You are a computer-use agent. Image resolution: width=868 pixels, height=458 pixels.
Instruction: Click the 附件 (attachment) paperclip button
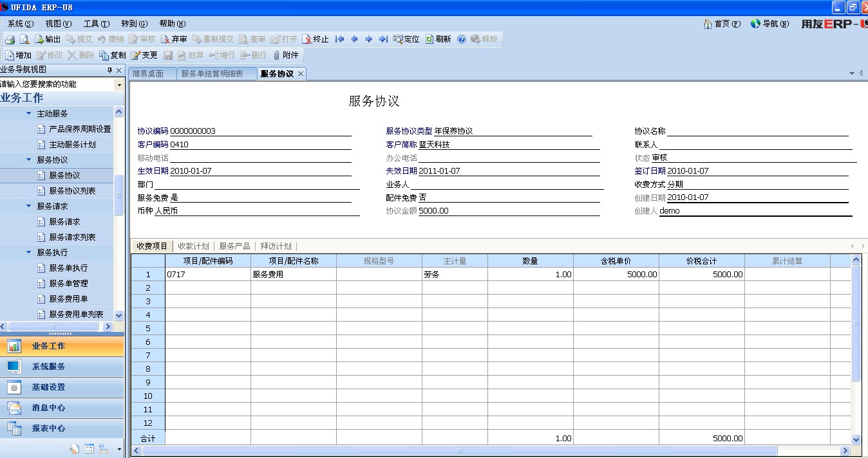click(x=286, y=55)
